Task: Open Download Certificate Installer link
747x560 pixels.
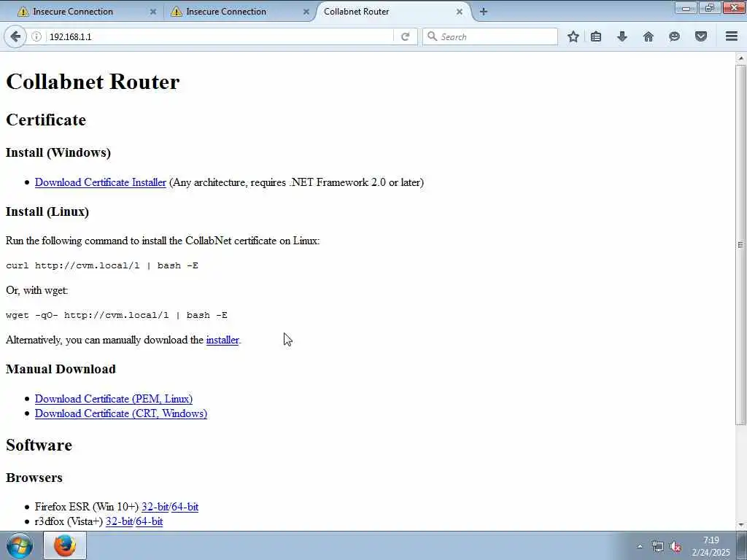Action: point(101,182)
